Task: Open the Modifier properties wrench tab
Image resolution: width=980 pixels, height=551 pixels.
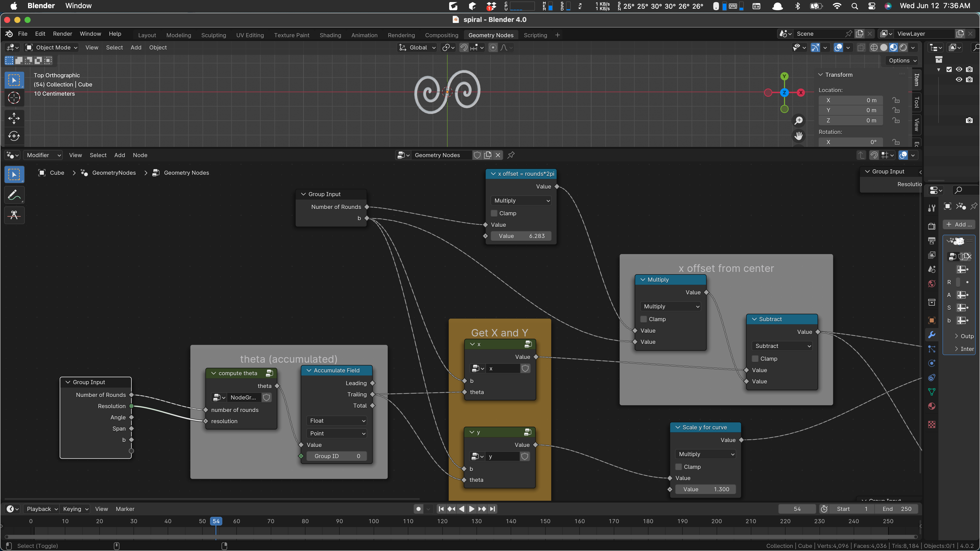Action: coord(932,335)
